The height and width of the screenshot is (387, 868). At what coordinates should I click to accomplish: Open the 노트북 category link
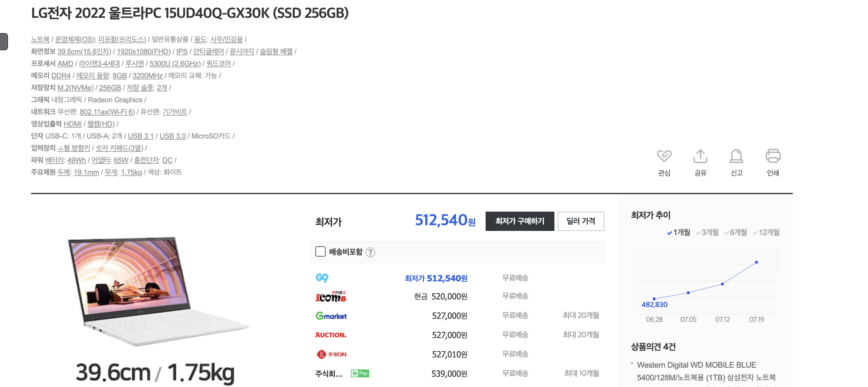[x=40, y=39]
